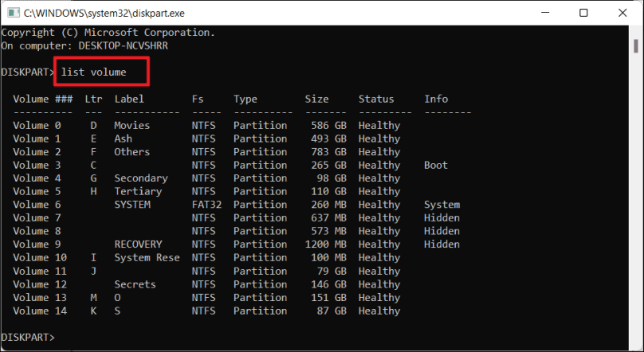
Task: Click the FAT32 file system entry
Action: coord(207,205)
